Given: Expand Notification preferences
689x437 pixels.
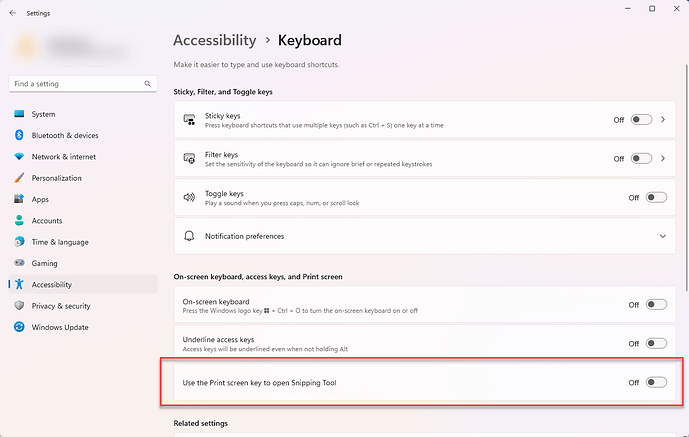Looking at the screenshot, I should click(x=662, y=236).
